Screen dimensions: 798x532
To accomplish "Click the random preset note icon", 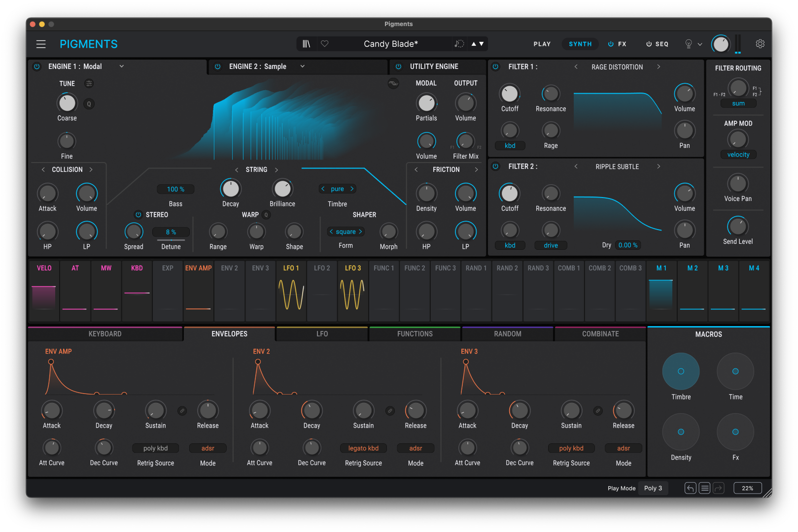I will tap(459, 44).
